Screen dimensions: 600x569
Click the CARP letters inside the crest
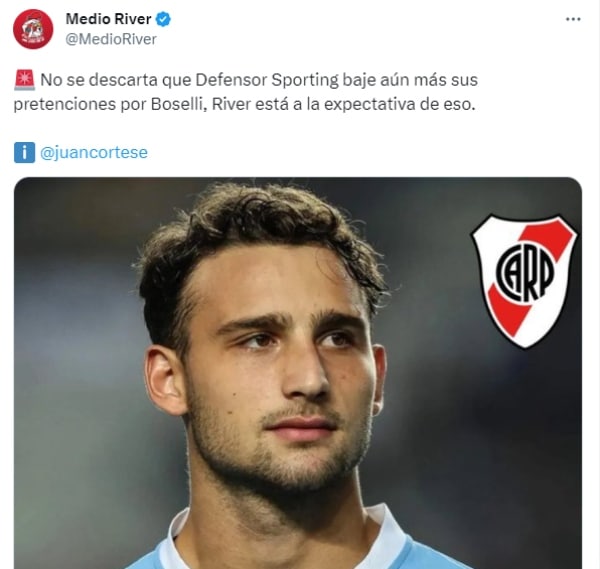(x=525, y=272)
